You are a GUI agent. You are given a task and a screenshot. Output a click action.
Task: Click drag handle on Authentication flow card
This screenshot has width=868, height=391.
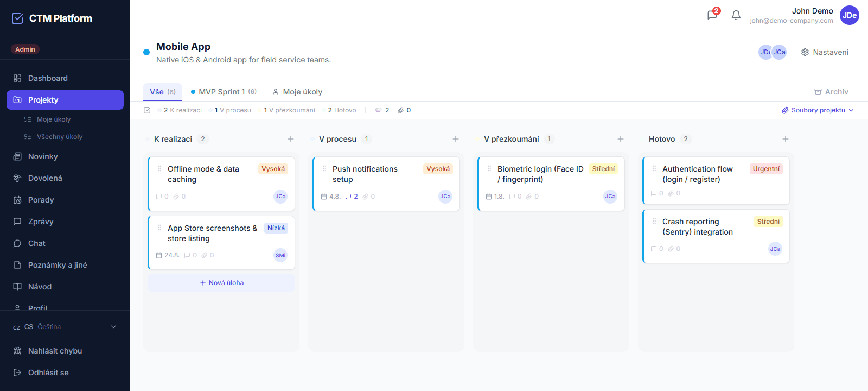(x=654, y=169)
